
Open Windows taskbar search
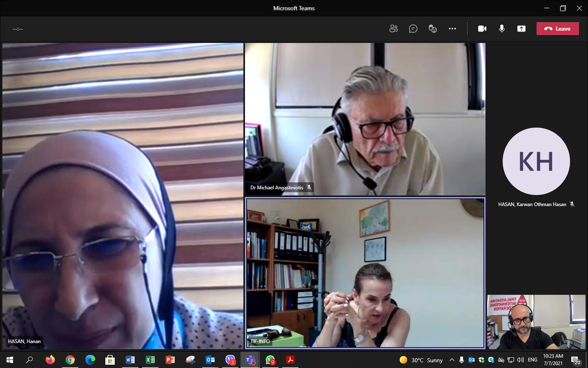[29, 360]
